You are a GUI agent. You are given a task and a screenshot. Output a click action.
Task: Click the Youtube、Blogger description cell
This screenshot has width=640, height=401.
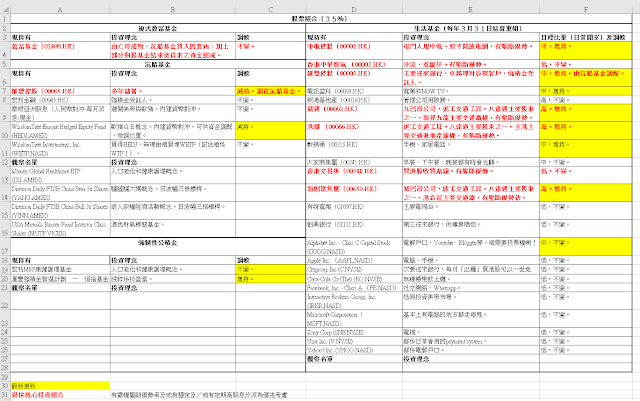pyautogui.click(x=471, y=247)
